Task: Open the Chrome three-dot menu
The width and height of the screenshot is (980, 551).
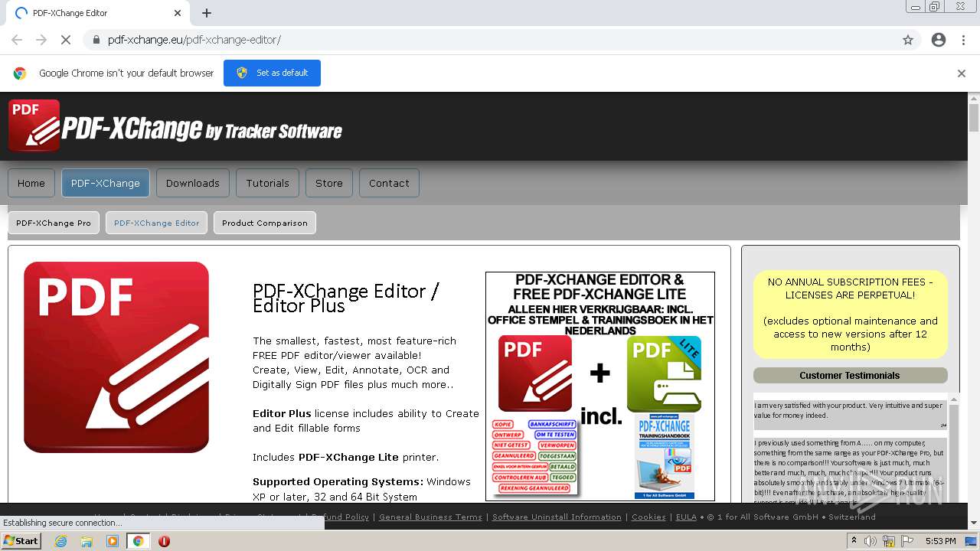Action: (x=963, y=40)
